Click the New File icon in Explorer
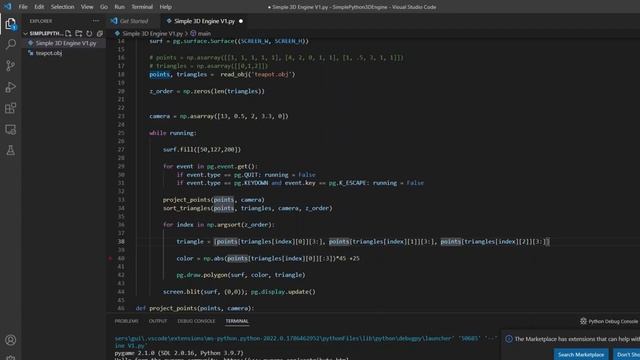The width and height of the screenshot is (640, 360). [68, 33]
